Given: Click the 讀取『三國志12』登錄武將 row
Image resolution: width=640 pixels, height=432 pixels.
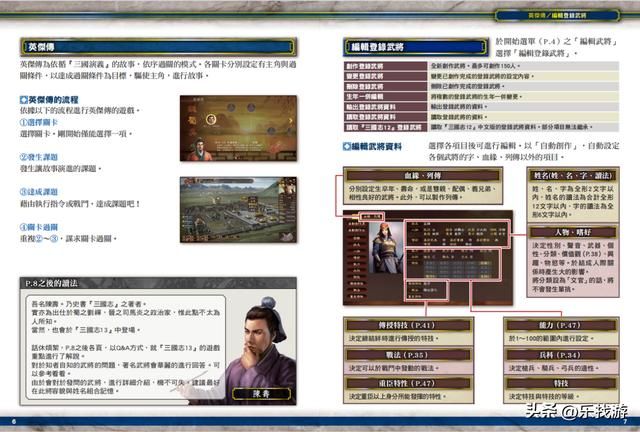Looking at the screenshot, I should coord(481,127).
